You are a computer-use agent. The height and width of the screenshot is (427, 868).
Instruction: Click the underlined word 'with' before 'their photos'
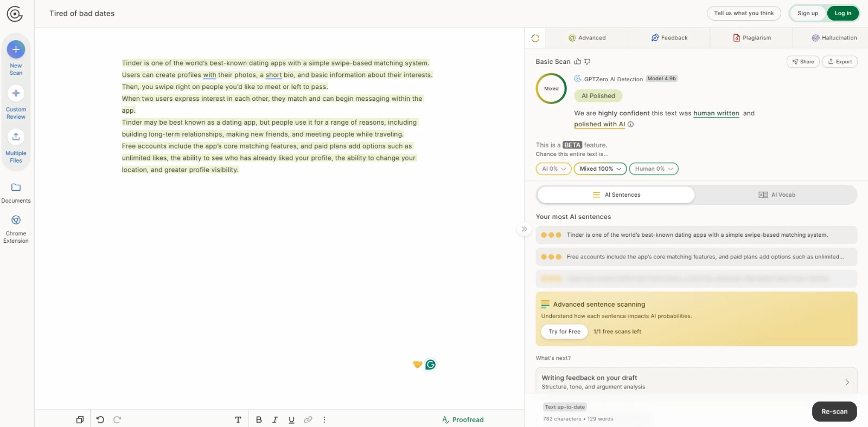click(x=209, y=75)
